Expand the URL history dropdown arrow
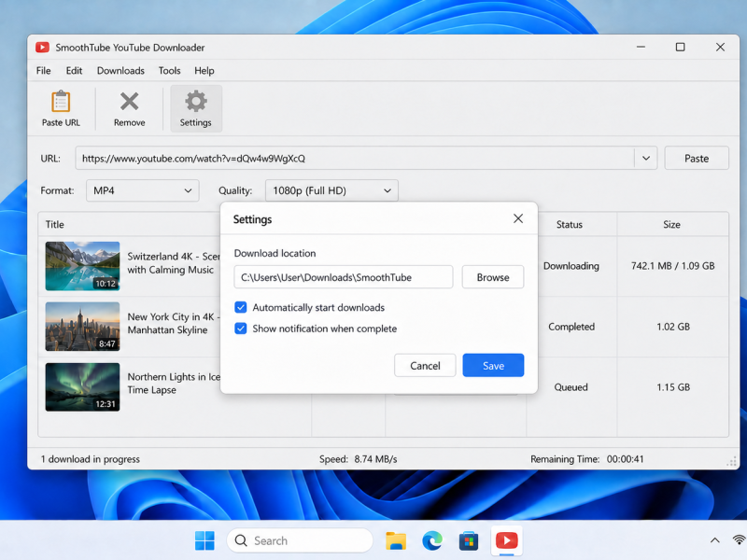747x560 pixels. coord(646,158)
